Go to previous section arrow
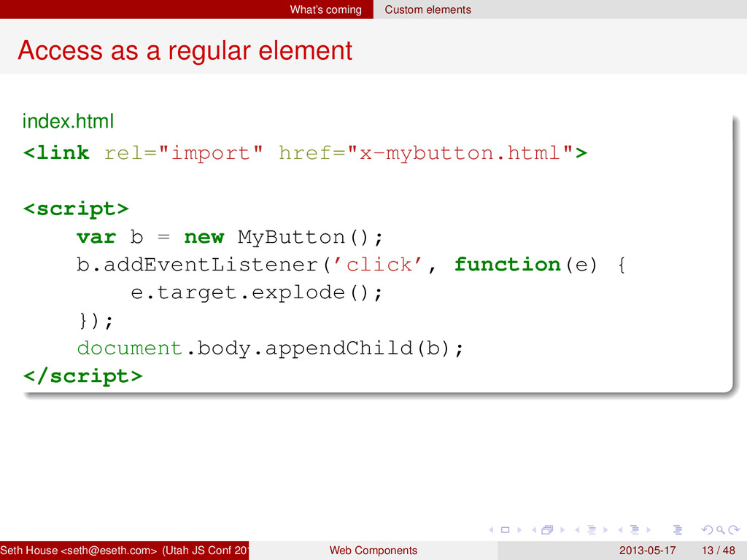Image resolution: width=747 pixels, height=560 pixels. pyautogui.click(x=620, y=529)
